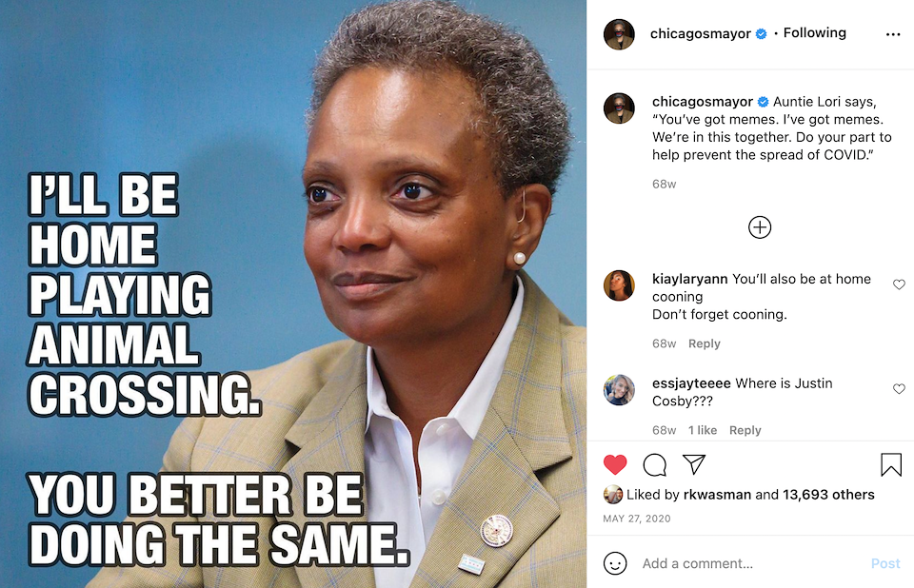The height and width of the screenshot is (588, 914).
Task: Reply to kiaylaryann's comment
Action: point(705,343)
